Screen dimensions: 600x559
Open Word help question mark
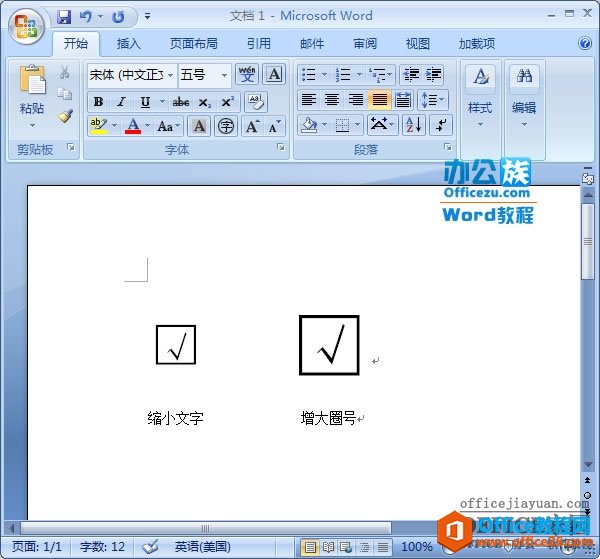(x=585, y=43)
